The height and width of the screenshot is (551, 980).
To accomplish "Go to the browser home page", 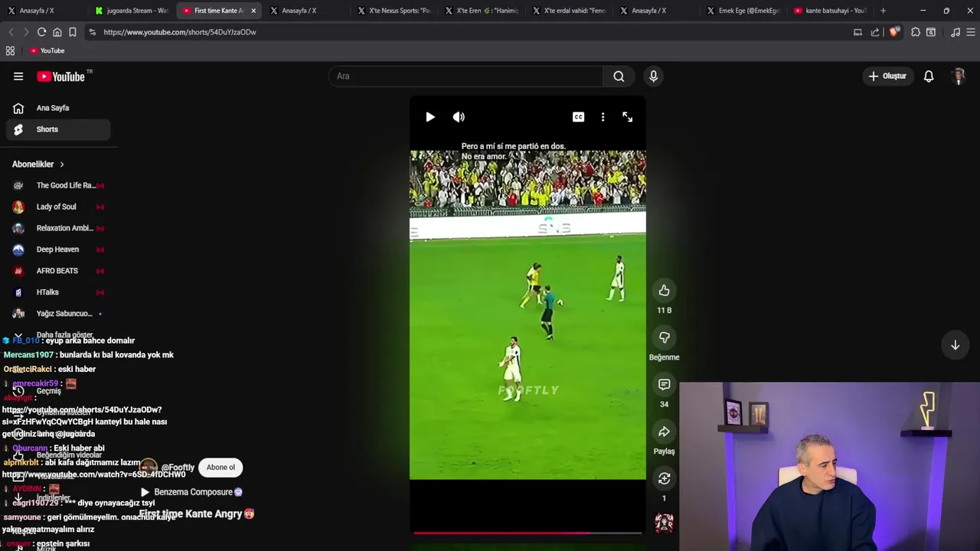I will [x=57, y=32].
